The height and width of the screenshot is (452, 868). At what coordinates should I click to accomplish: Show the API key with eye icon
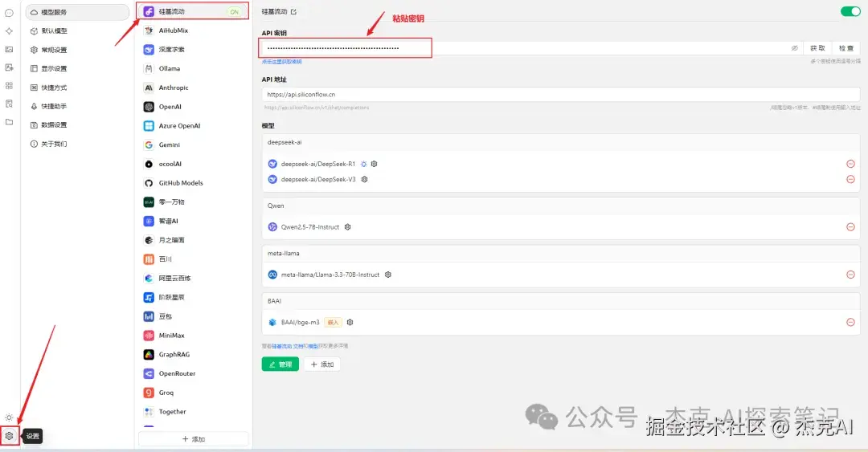[794, 48]
